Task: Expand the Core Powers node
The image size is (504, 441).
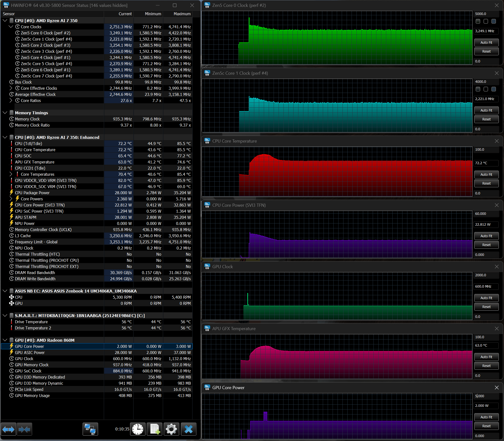Action: tap(11, 199)
